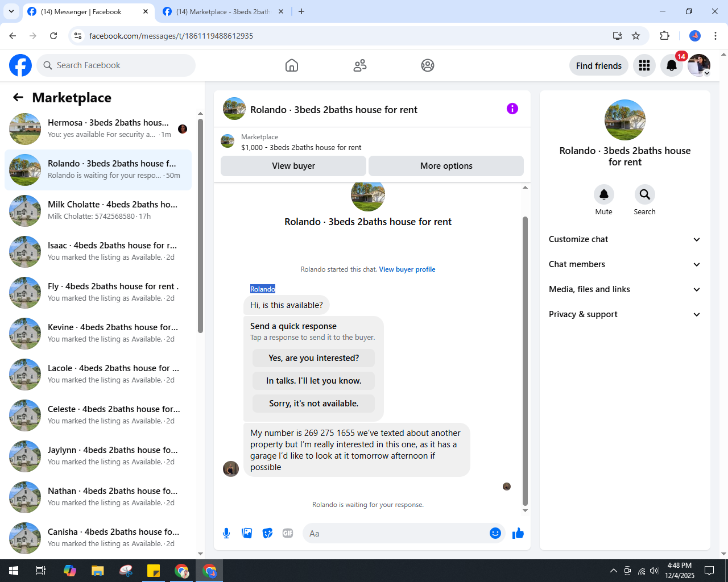Open Lacole conversation
The image size is (728, 582).
coord(98,375)
